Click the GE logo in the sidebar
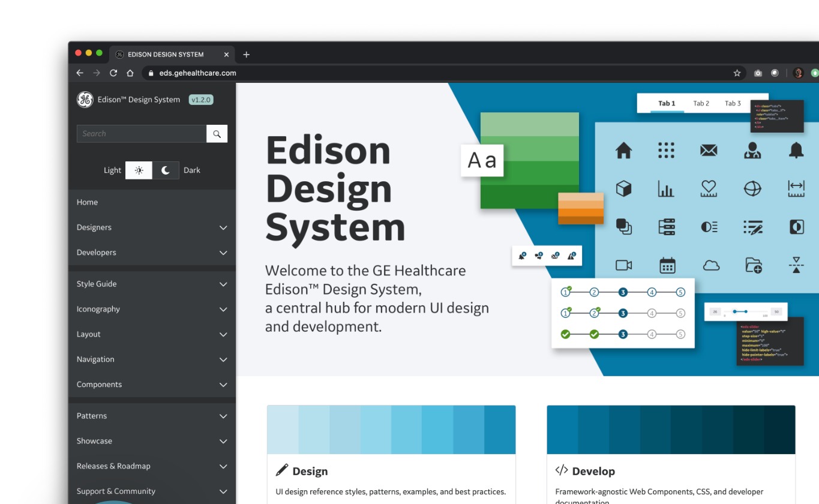 85,100
